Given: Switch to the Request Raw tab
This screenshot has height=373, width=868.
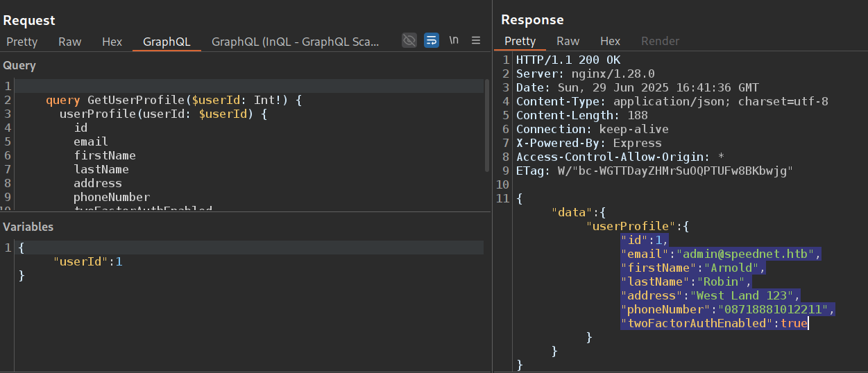Looking at the screenshot, I should 69,42.
